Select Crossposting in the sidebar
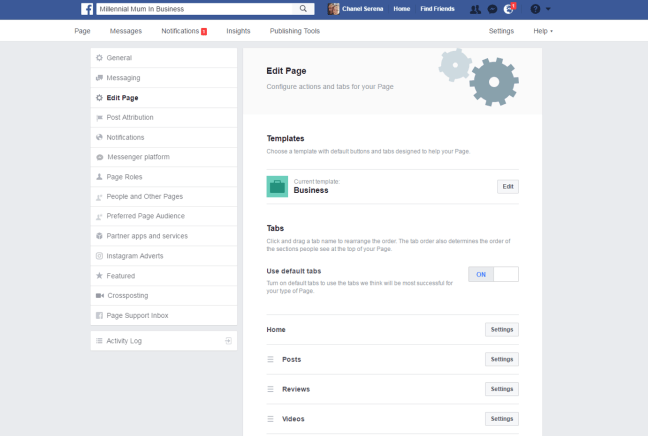Image resolution: width=648 pixels, height=436 pixels. pyautogui.click(x=164, y=295)
